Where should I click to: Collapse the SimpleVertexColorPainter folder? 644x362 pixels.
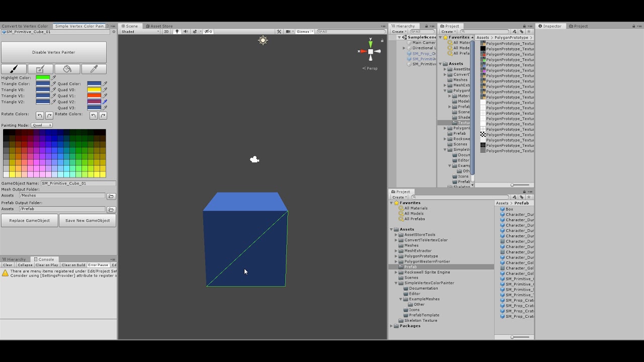click(396, 283)
